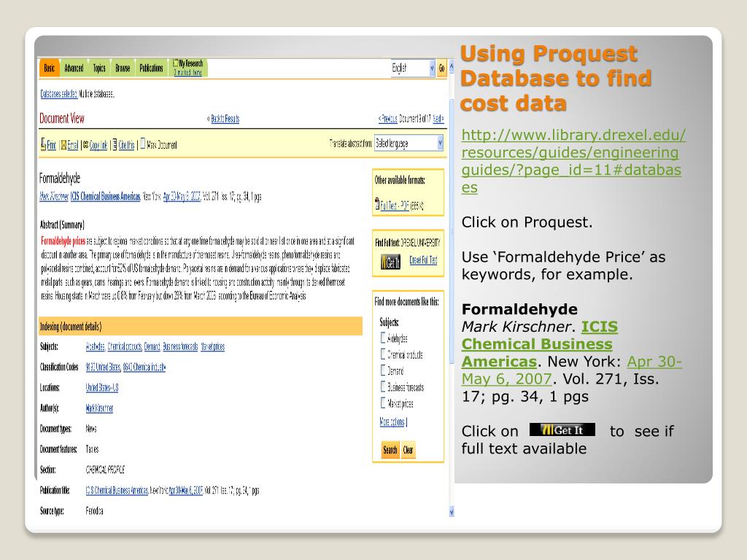Open the Full Text - PDF link
This screenshot has width=747, height=560.
pos(395,205)
